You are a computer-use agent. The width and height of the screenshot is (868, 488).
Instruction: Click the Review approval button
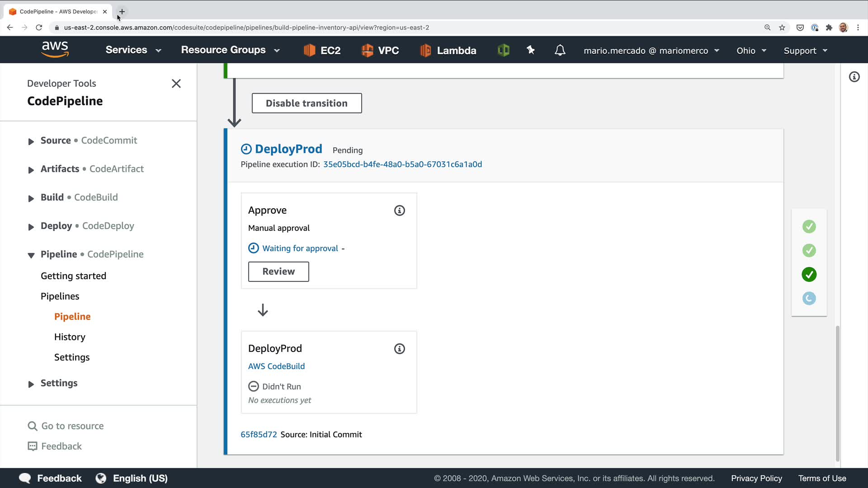point(278,272)
